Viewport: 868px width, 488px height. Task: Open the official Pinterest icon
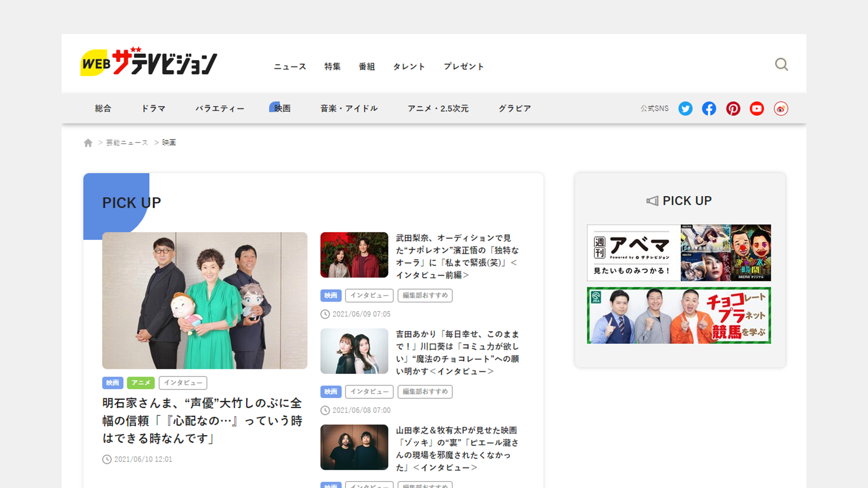(x=733, y=108)
